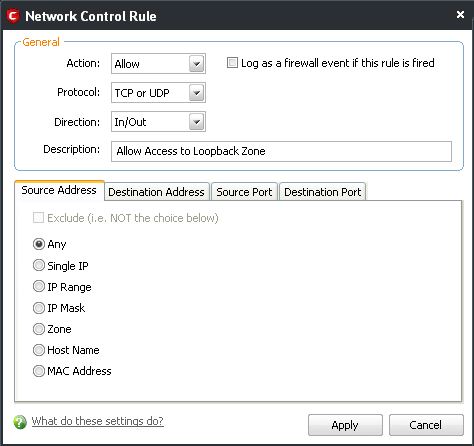The width and height of the screenshot is (474, 446).
Task: Close the Network Control Rule dialog
Action: [x=460, y=15]
